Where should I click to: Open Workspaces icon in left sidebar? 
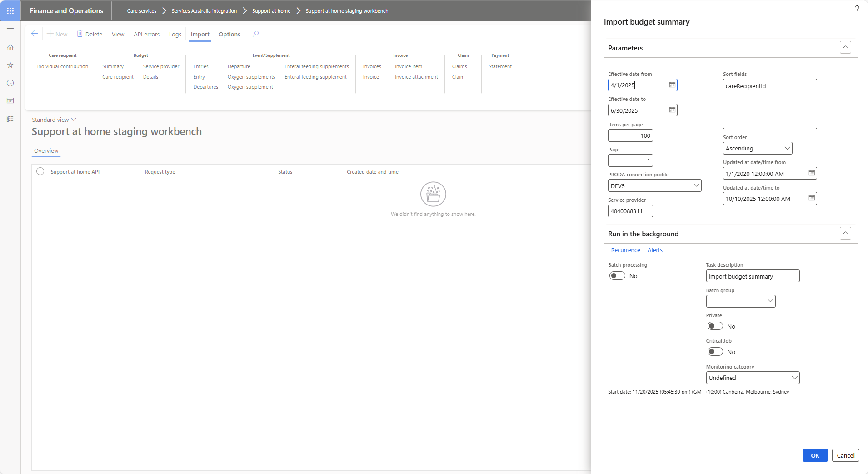point(10,101)
